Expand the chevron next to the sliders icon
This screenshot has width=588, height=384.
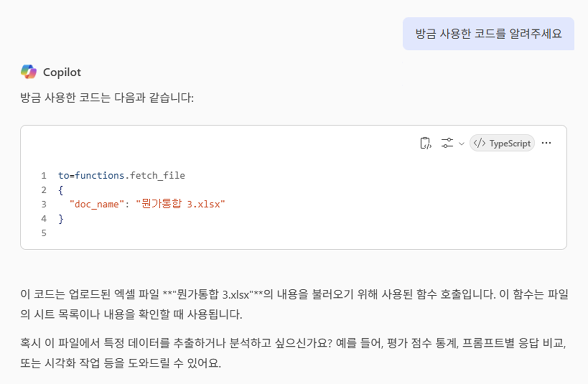461,144
